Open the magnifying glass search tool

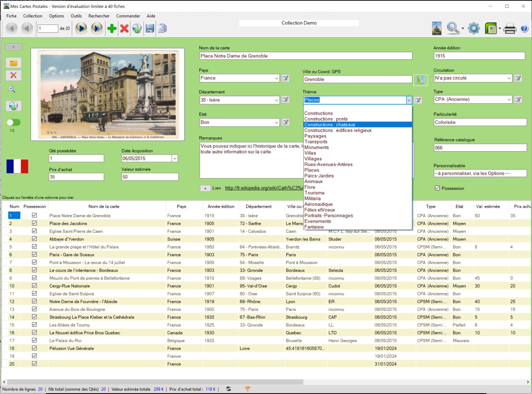pos(453,28)
